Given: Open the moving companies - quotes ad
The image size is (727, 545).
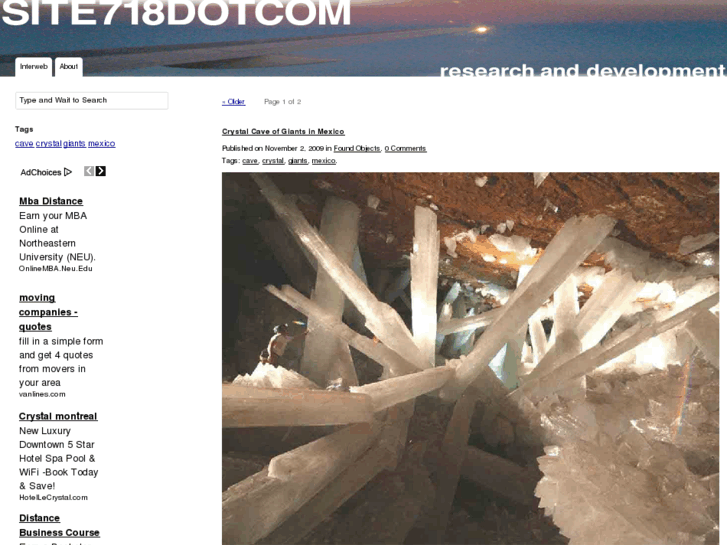Looking at the screenshot, I should click(48, 312).
